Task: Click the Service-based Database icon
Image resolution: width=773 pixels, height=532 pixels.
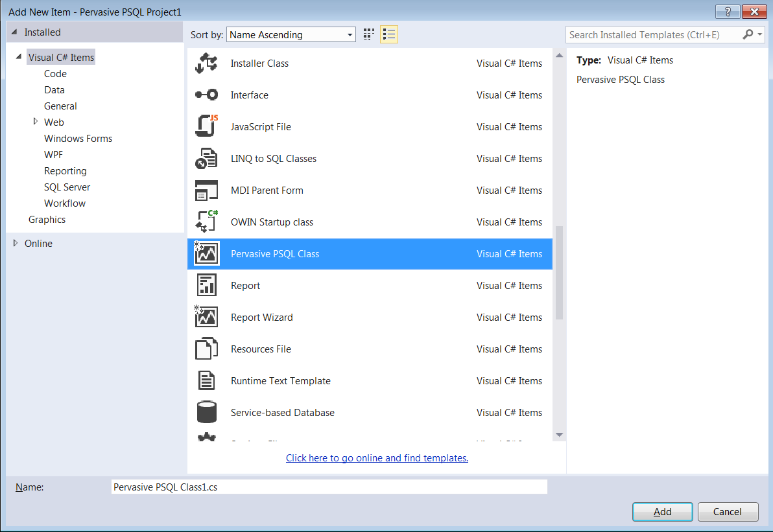Action: click(x=206, y=413)
